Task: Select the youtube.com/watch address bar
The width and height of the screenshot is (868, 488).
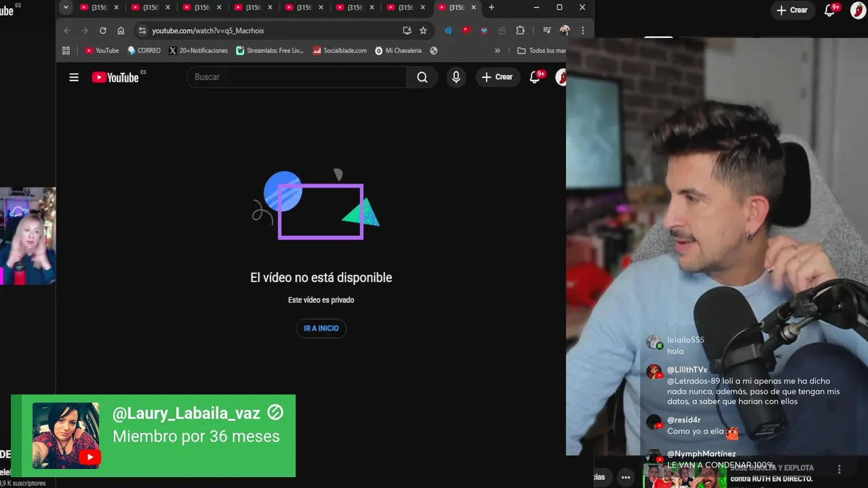Action: [x=271, y=30]
